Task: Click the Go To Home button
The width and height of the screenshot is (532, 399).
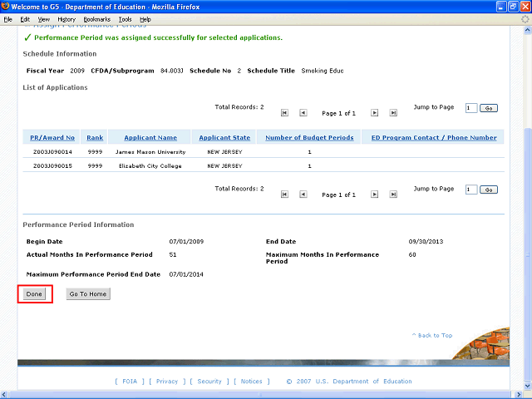Action: click(x=88, y=293)
